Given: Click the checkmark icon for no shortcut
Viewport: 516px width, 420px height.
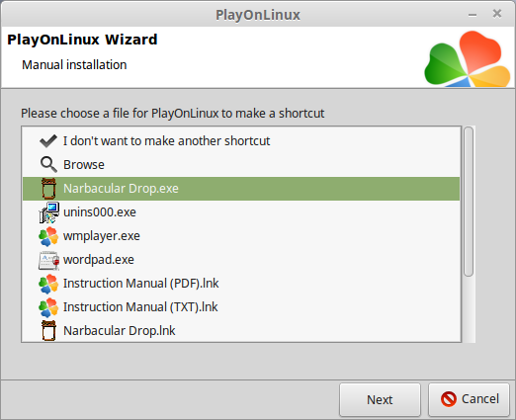Looking at the screenshot, I should (x=48, y=141).
